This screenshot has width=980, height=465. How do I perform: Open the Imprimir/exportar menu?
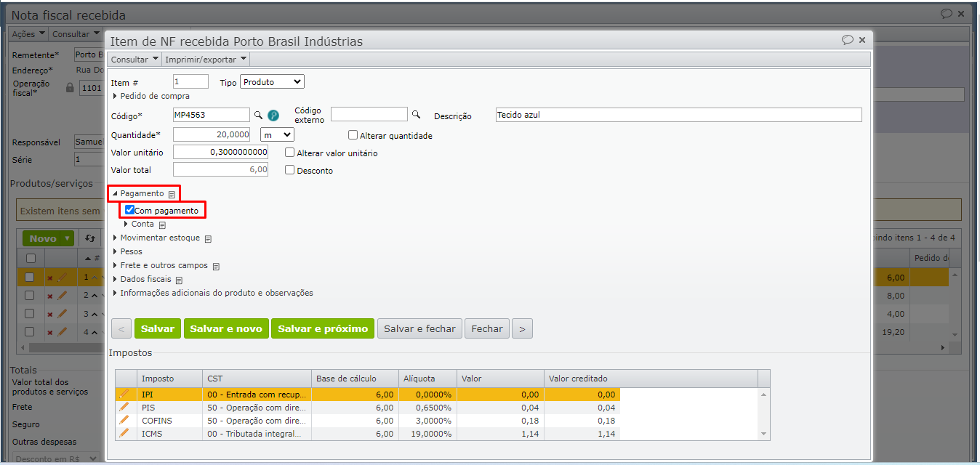(x=206, y=60)
